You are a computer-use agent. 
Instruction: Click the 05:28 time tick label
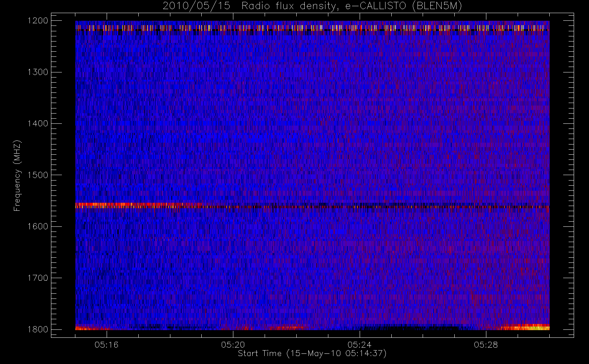click(486, 345)
